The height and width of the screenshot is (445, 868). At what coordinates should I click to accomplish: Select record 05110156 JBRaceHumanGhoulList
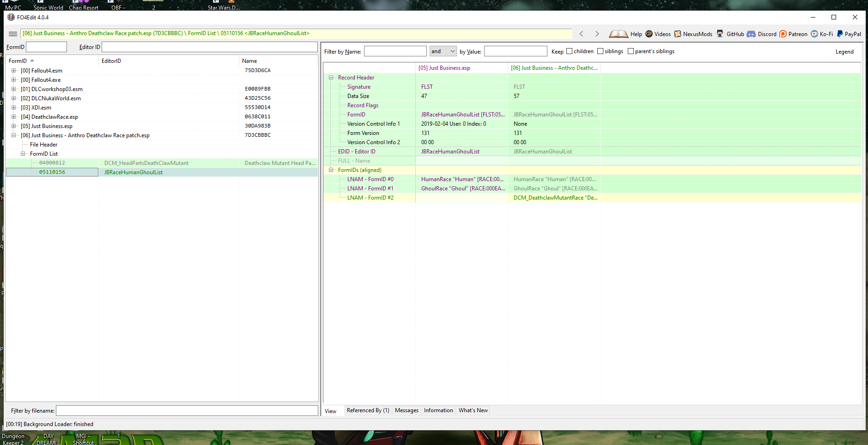click(162, 172)
